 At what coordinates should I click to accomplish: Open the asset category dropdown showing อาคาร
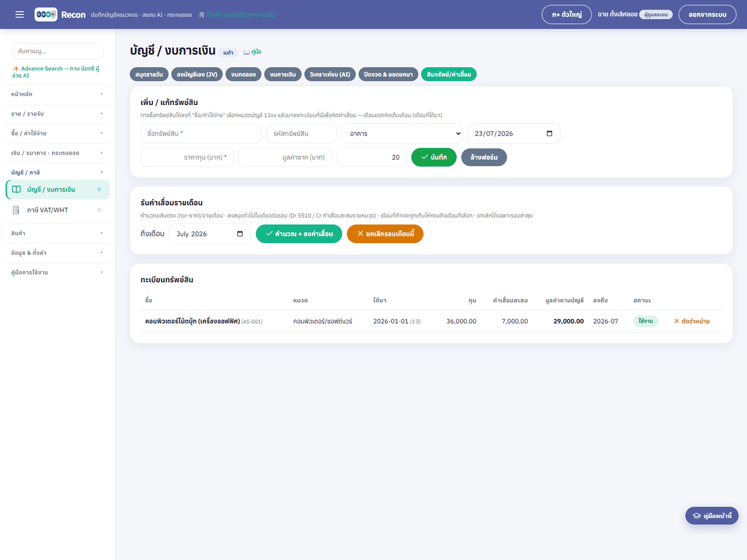[402, 133]
